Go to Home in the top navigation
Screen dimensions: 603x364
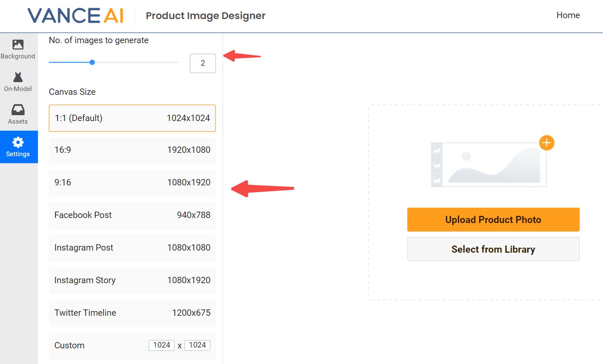tap(568, 15)
